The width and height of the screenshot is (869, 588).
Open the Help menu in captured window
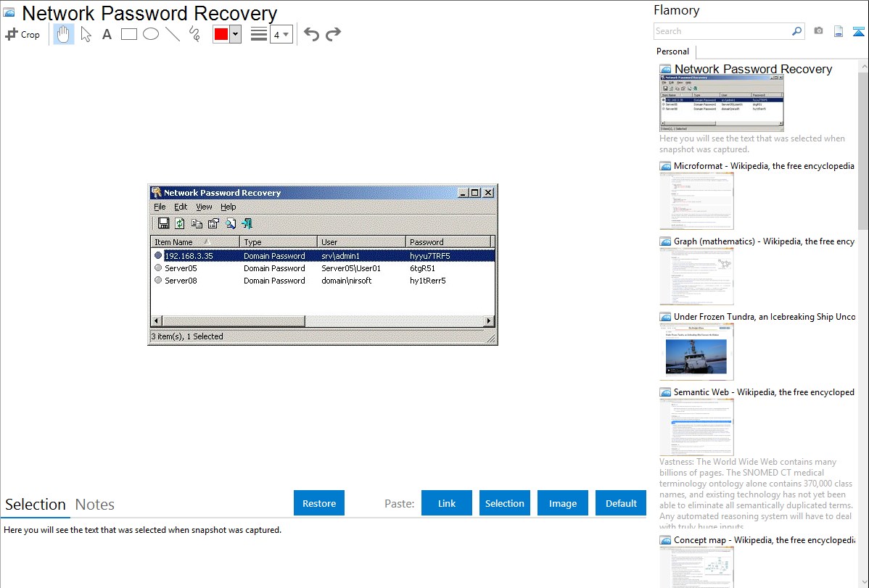pyautogui.click(x=228, y=207)
